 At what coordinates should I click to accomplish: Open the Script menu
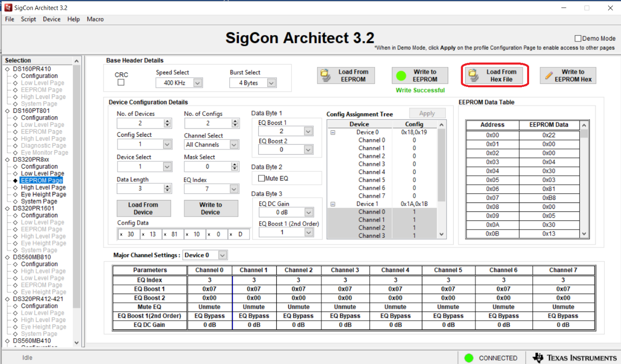tap(28, 19)
